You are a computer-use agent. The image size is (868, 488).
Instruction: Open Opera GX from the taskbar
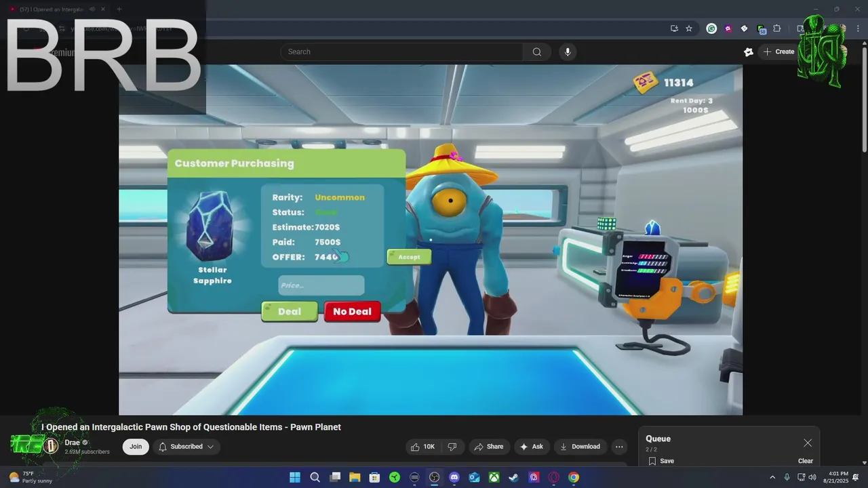(x=554, y=477)
